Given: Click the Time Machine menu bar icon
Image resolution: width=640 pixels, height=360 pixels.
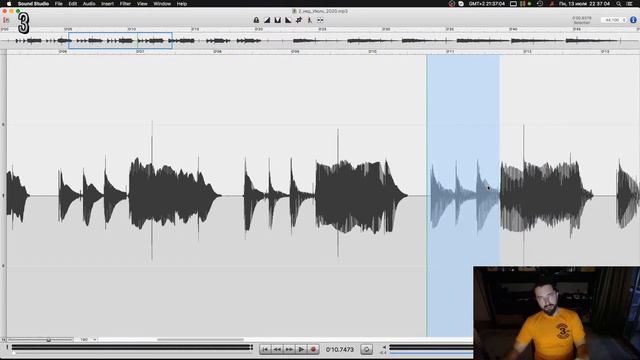Looking at the screenshot, I should (x=540, y=4).
